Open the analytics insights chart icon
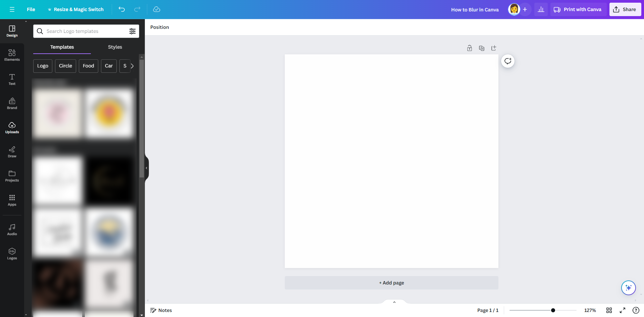Image resolution: width=644 pixels, height=317 pixels. click(x=541, y=9)
